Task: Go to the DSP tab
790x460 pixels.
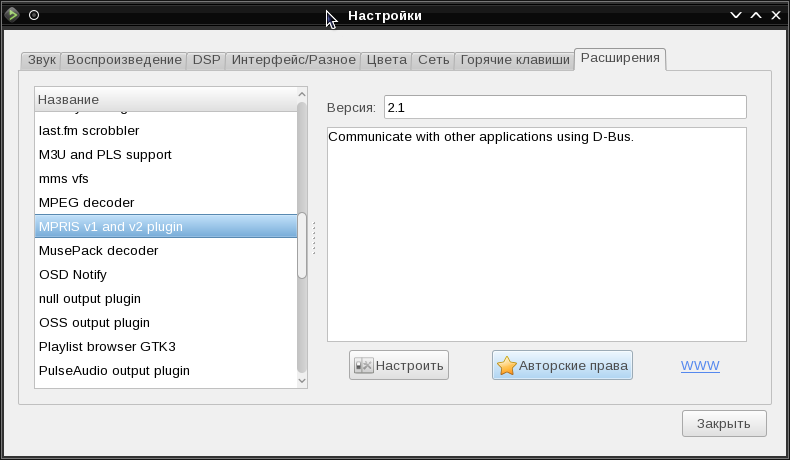Action: (206, 60)
